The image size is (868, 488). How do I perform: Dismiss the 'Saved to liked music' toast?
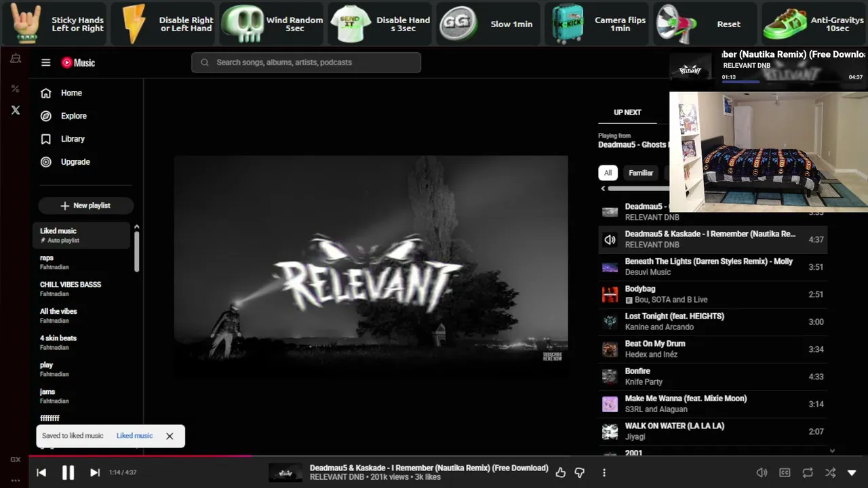click(x=170, y=436)
